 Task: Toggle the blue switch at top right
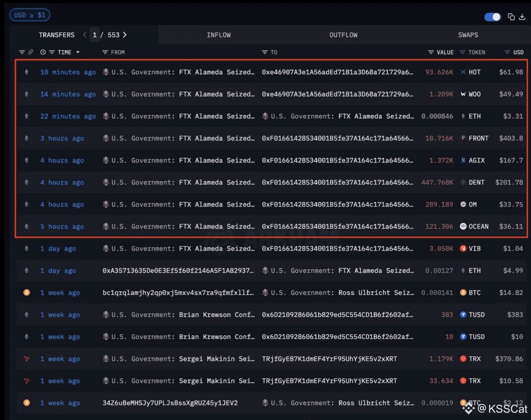coord(493,17)
